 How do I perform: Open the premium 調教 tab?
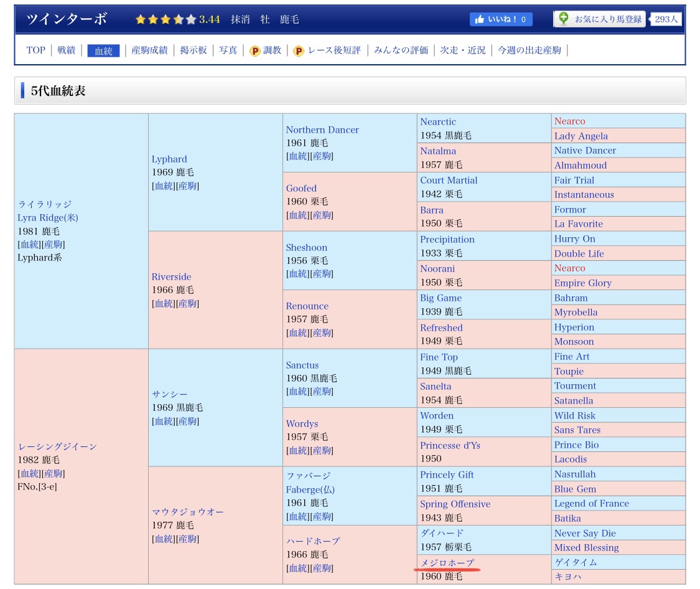click(272, 50)
